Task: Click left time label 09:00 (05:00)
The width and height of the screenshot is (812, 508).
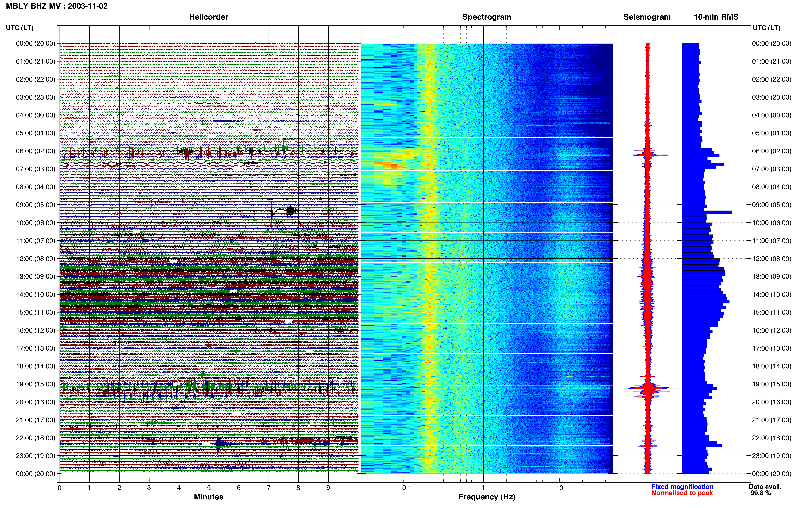Action: point(36,205)
